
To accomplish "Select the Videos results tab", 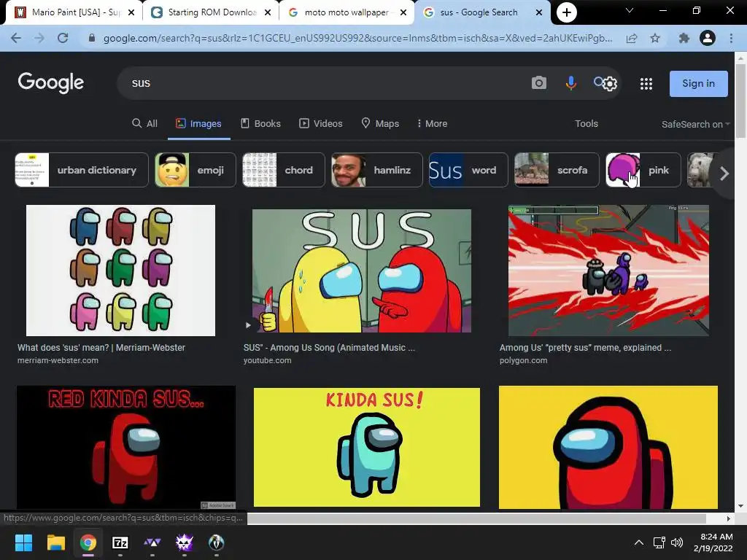I will click(x=321, y=123).
